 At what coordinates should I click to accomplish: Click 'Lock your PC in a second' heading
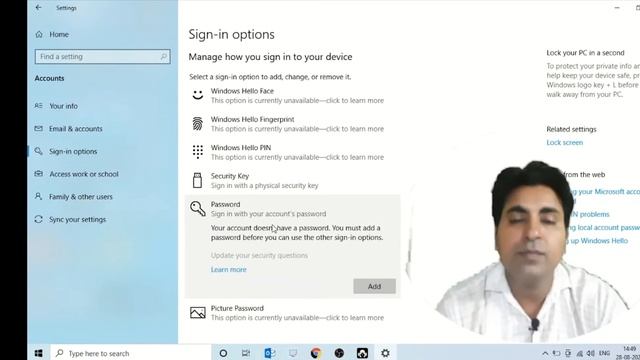click(x=585, y=53)
